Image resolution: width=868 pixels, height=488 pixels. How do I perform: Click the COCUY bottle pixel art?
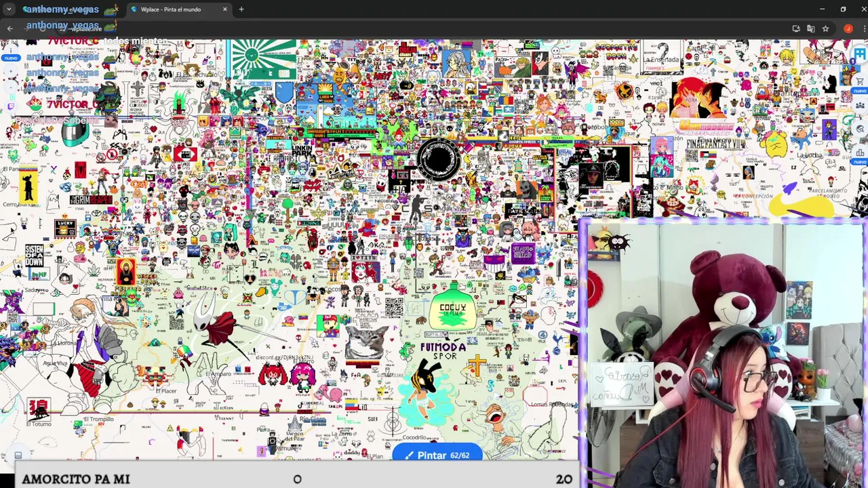coord(453,308)
